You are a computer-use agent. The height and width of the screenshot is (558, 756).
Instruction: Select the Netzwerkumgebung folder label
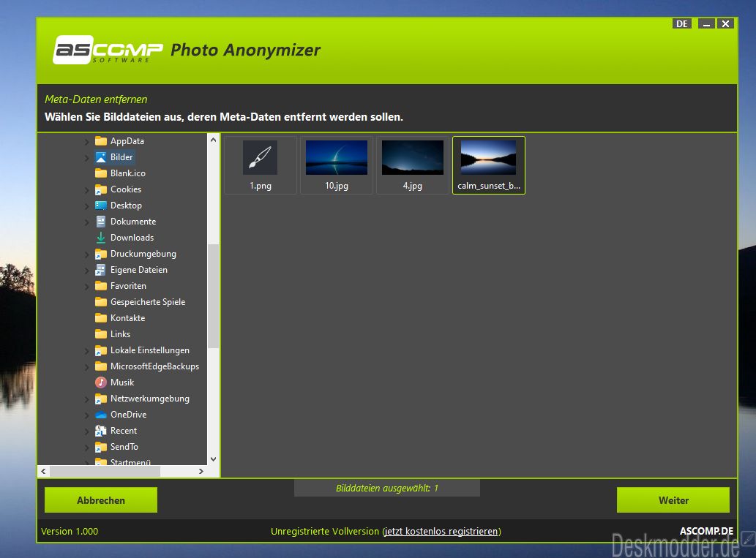(x=150, y=399)
